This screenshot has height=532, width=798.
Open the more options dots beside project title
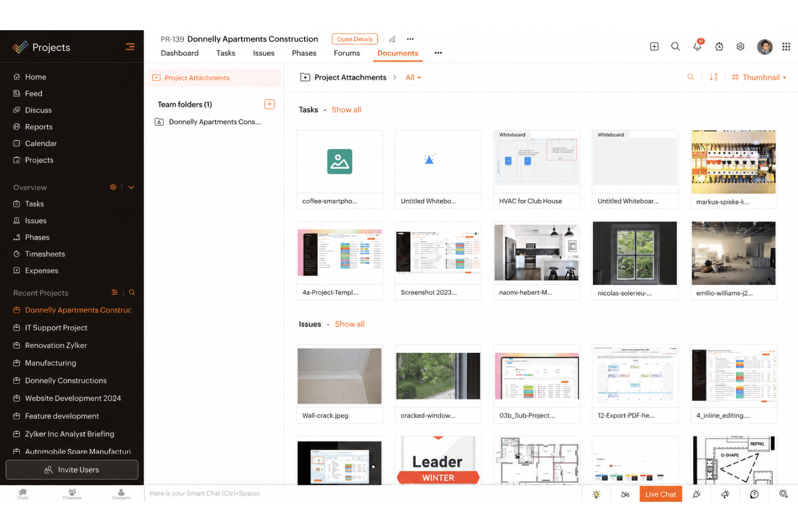coord(410,39)
